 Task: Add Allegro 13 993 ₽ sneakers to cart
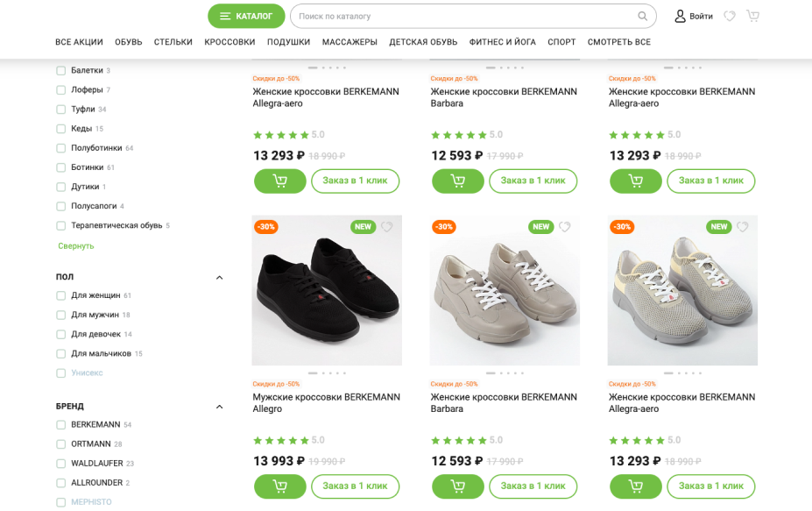pos(279,486)
